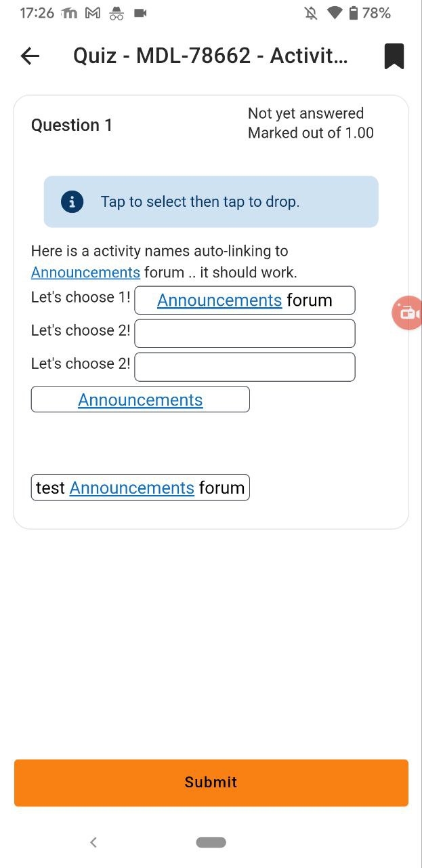Tap the bookmark icon in header
Image resolution: width=422 pixels, height=868 pixels.
point(394,56)
